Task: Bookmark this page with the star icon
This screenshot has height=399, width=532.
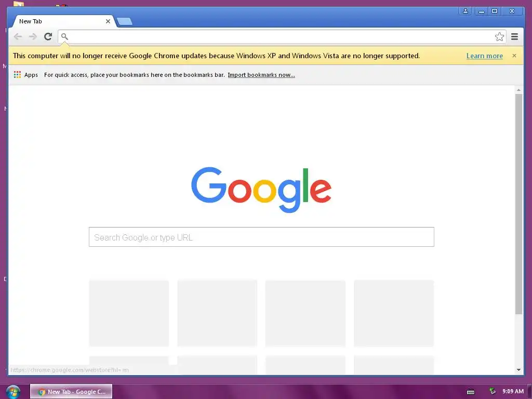Action: tap(499, 37)
